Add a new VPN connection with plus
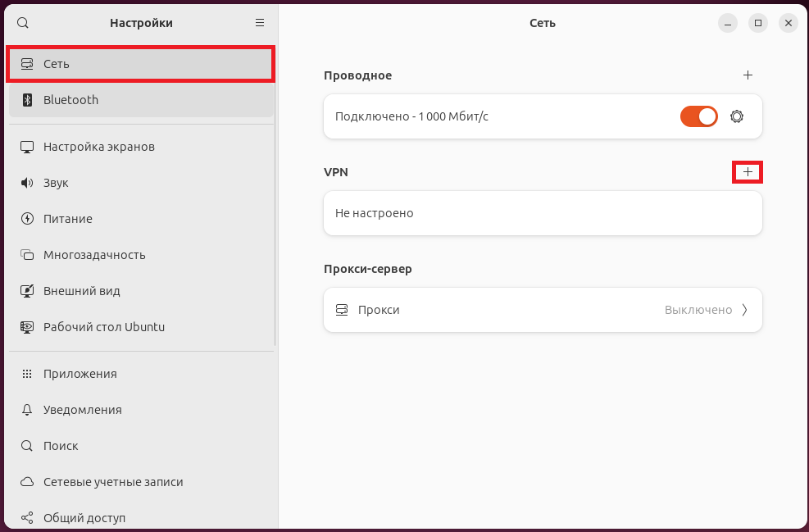Image resolution: width=809 pixels, height=532 pixels. point(747,172)
